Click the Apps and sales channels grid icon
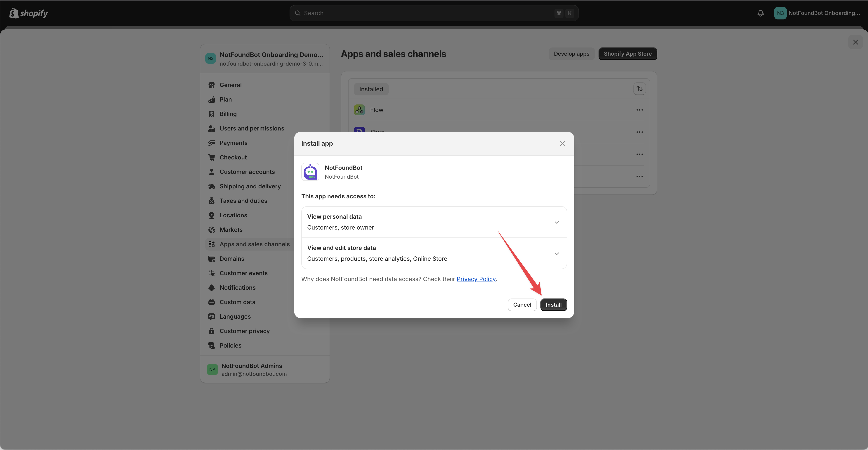This screenshot has height=450, width=868. point(212,244)
